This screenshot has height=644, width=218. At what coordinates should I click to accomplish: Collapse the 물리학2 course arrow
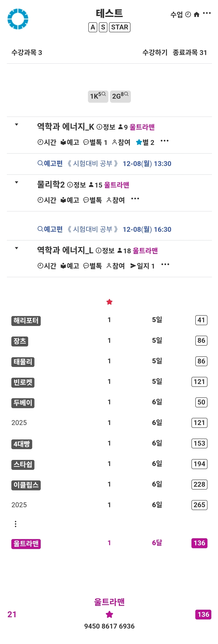16,182
